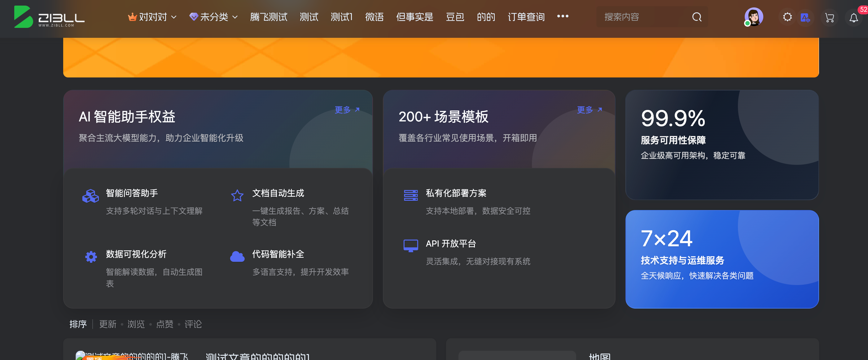
Task: Open 的的 nav item
Action: [486, 17]
